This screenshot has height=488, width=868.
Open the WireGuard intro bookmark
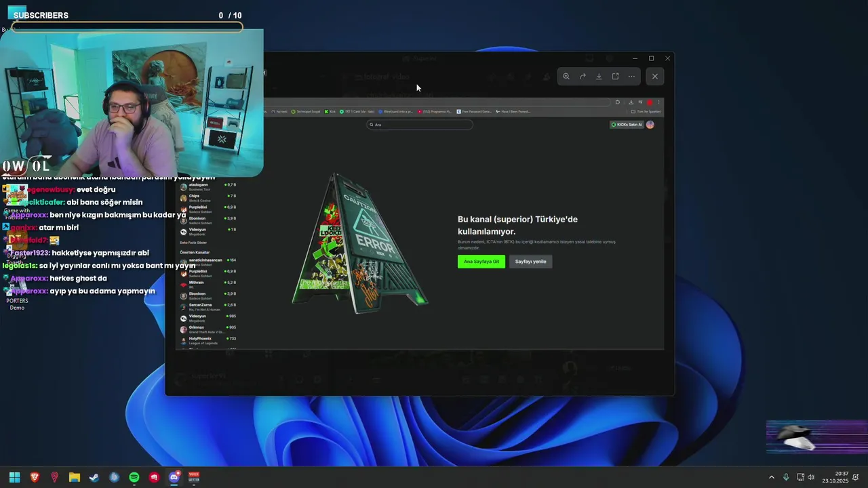396,111
